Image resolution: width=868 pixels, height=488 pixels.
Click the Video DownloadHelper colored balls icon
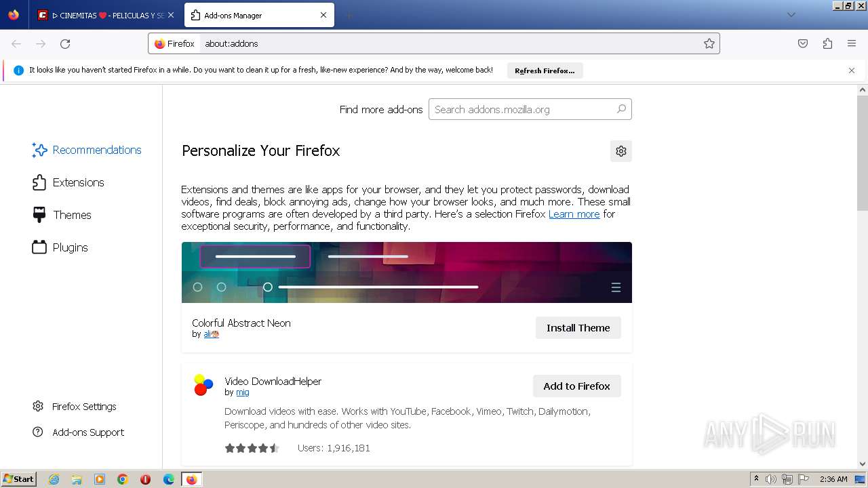pyautogui.click(x=203, y=385)
